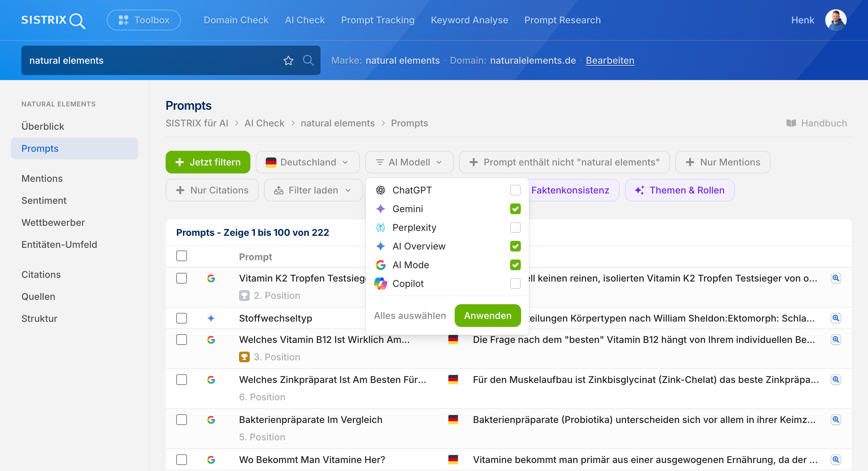Image resolution: width=868 pixels, height=471 pixels.
Task: Open the Entitäten-Umfeld sidebar item
Action: click(59, 245)
